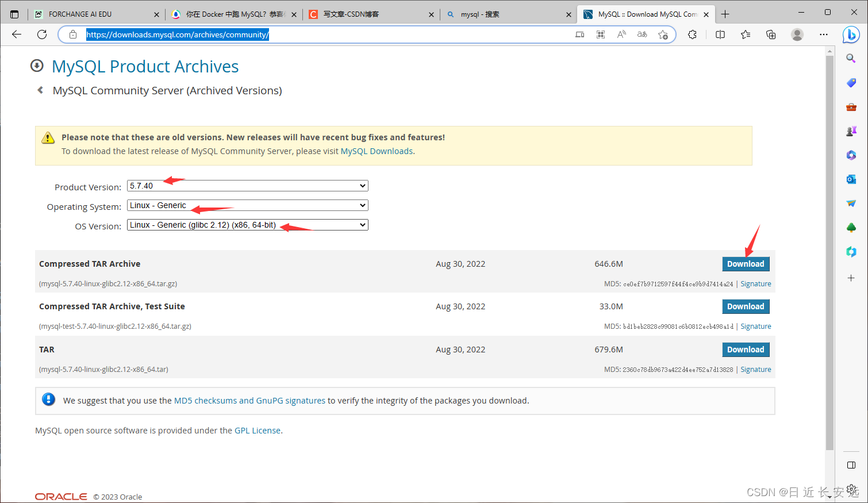
Task: Open Signature link for TAR row
Action: [x=756, y=370]
